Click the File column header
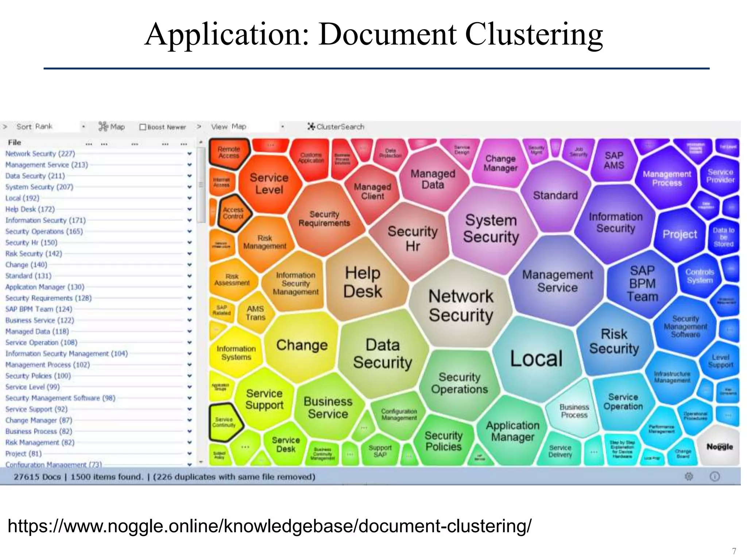Image resolution: width=747 pixels, height=560 pixels. click(x=15, y=143)
